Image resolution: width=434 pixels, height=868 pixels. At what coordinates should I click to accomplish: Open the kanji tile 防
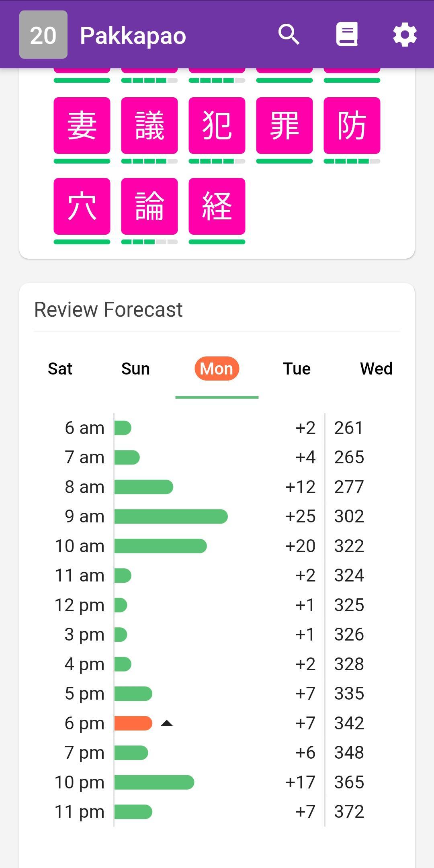352,125
